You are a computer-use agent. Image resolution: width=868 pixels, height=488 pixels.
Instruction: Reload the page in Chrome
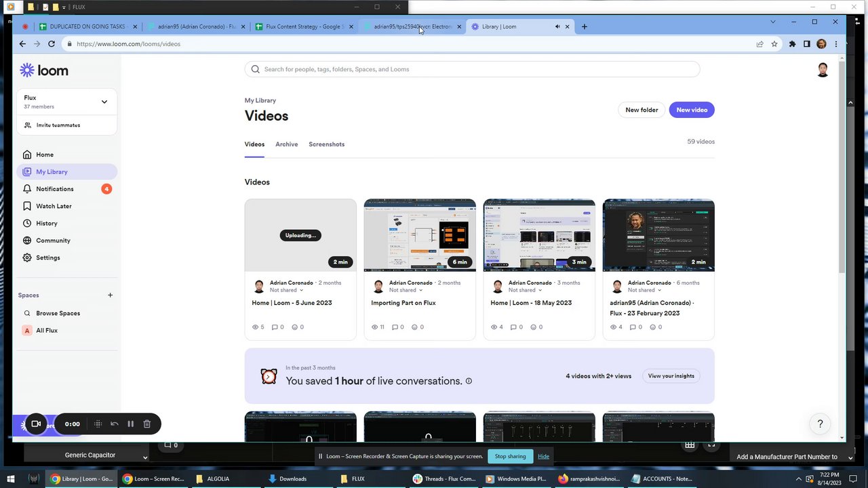51,43
